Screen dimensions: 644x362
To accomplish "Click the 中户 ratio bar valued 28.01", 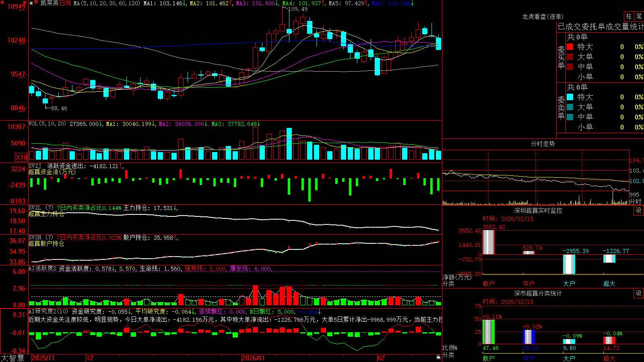I will 528,337.
